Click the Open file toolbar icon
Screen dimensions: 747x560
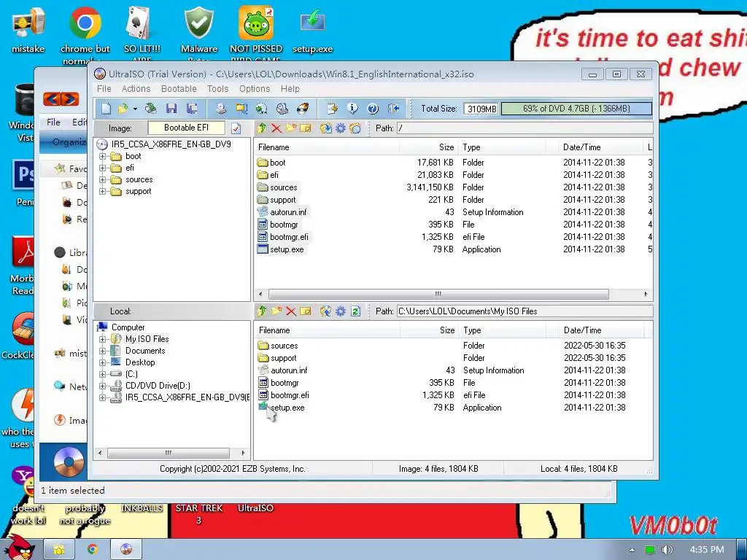(x=123, y=109)
